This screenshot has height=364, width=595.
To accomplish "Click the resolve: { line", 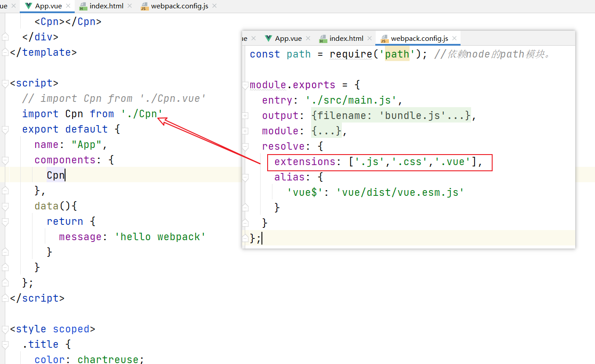I will pyautogui.click(x=292, y=147).
